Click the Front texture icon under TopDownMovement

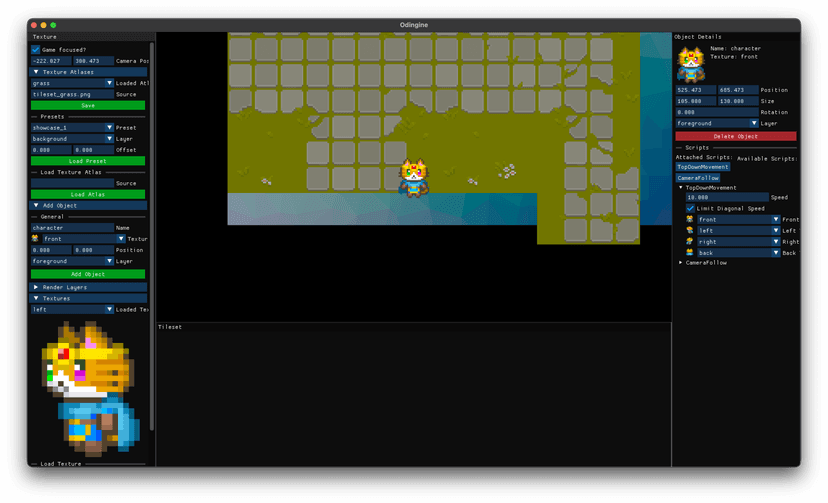point(690,219)
